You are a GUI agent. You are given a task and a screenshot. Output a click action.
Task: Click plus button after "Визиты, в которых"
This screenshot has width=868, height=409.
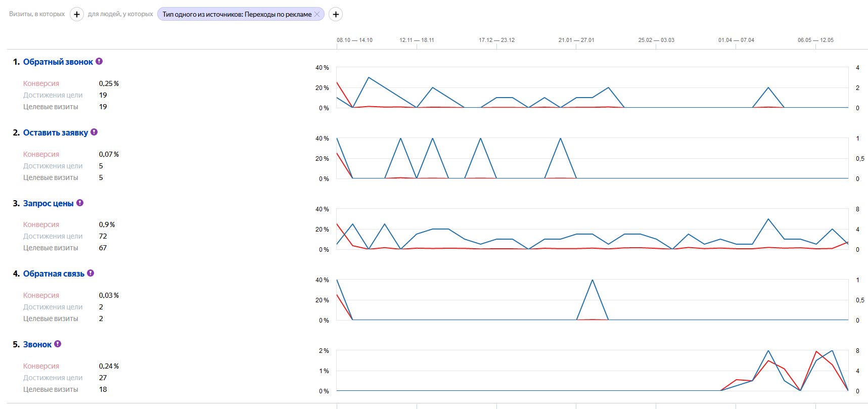pyautogui.click(x=76, y=14)
